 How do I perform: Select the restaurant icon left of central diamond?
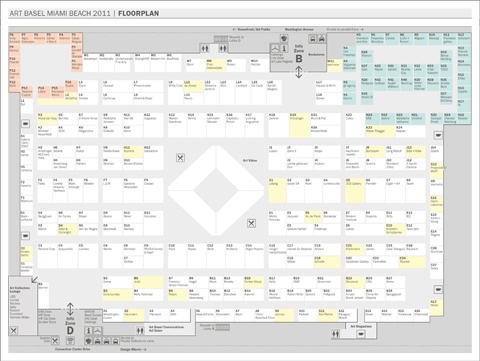(x=180, y=158)
